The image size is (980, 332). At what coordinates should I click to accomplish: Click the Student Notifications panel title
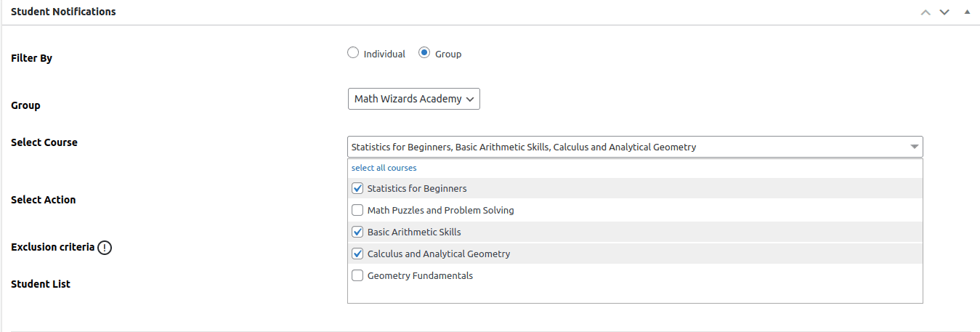click(63, 12)
